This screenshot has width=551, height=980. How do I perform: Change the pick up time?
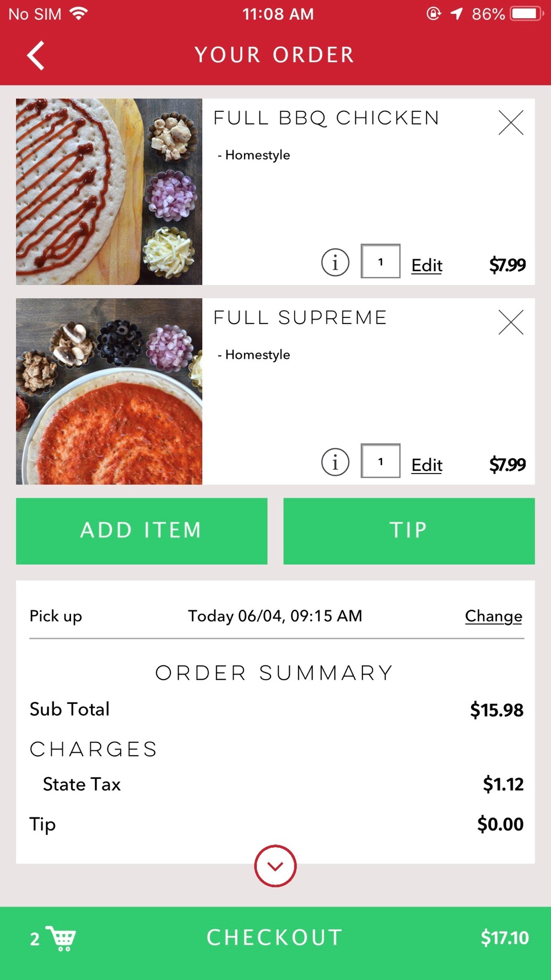493,616
